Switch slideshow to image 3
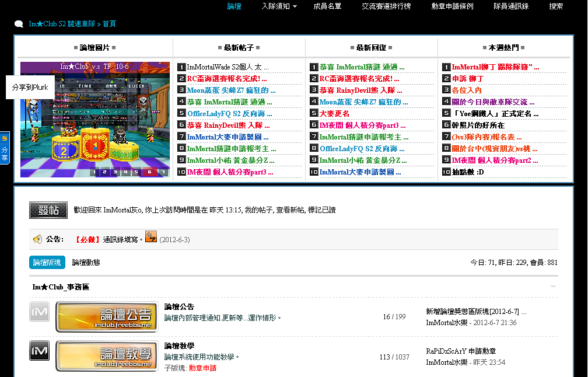 coord(115,172)
